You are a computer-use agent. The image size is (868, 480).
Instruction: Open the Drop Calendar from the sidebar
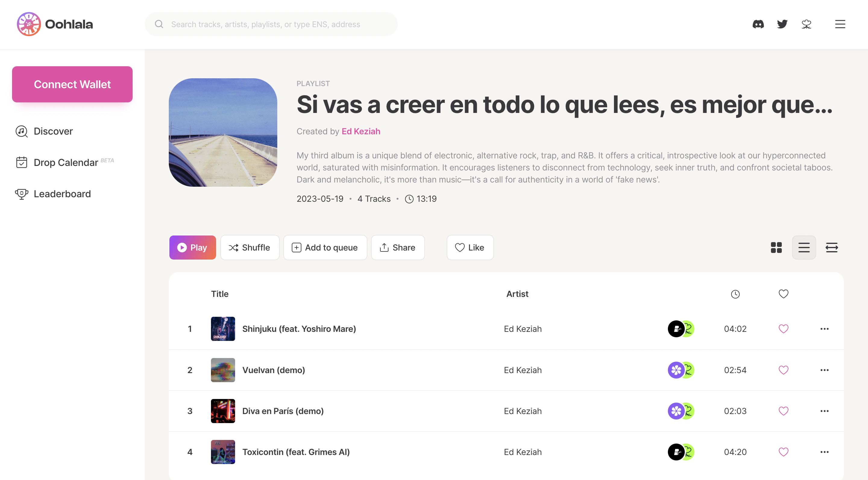click(66, 162)
